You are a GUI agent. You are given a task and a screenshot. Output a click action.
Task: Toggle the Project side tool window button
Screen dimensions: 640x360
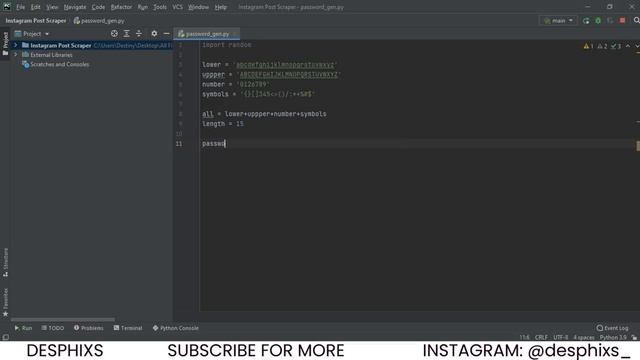pyautogui.click(x=5, y=43)
